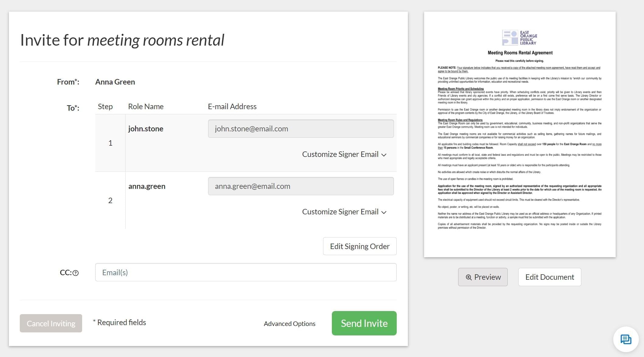Open Advanced Options
The width and height of the screenshot is (644, 357).
pos(289,324)
